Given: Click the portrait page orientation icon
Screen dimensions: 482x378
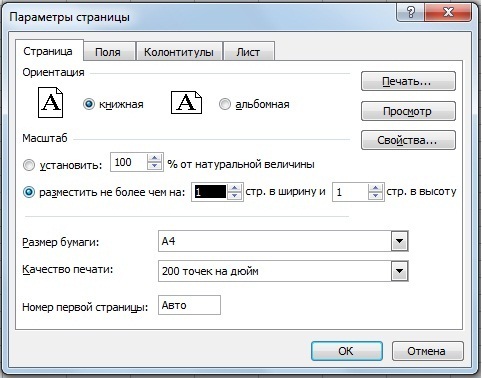Looking at the screenshot, I should [x=50, y=102].
